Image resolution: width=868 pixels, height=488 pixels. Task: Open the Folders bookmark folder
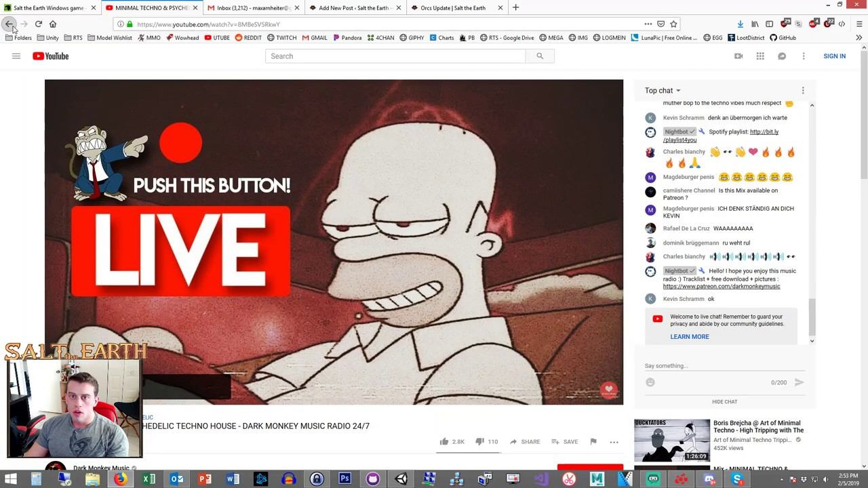pos(18,38)
